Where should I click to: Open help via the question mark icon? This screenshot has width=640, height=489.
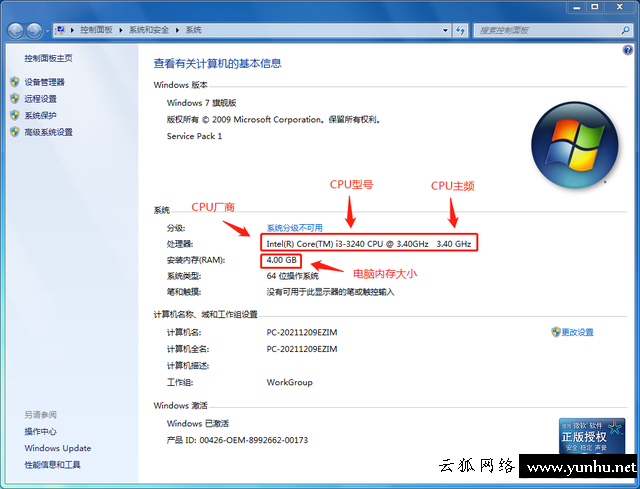pyautogui.click(x=627, y=50)
